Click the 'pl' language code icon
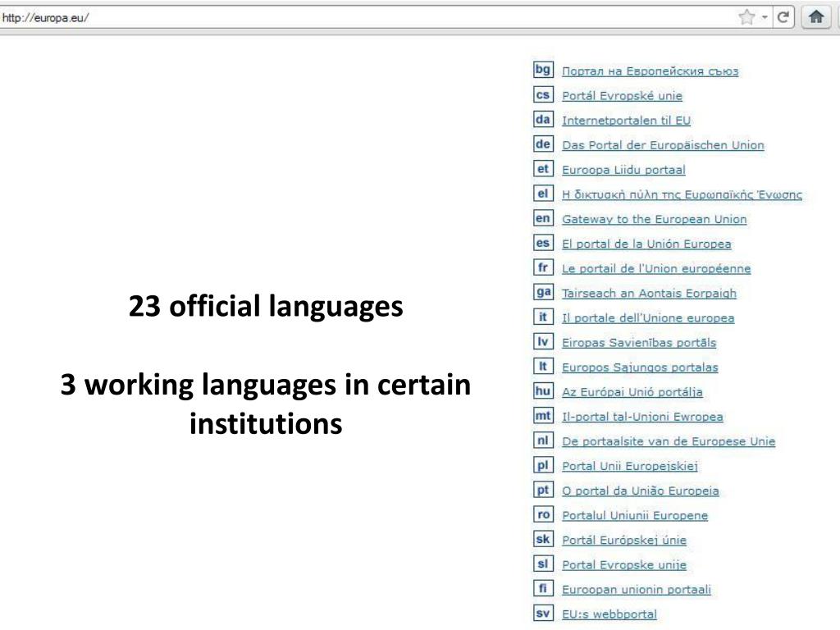This screenshot has height=630, width=840. (x=543, y=464)
